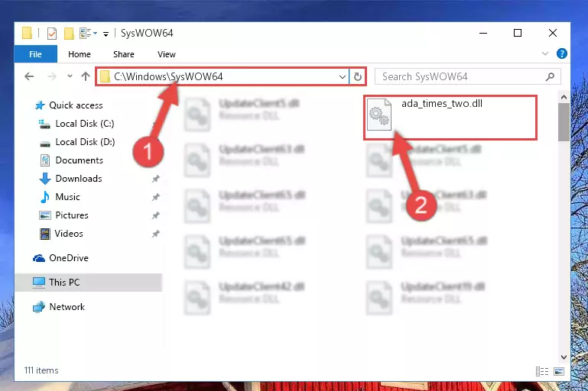
Task: Click the Downloads blue arrow icon
Action: click(x=45, y=179)
